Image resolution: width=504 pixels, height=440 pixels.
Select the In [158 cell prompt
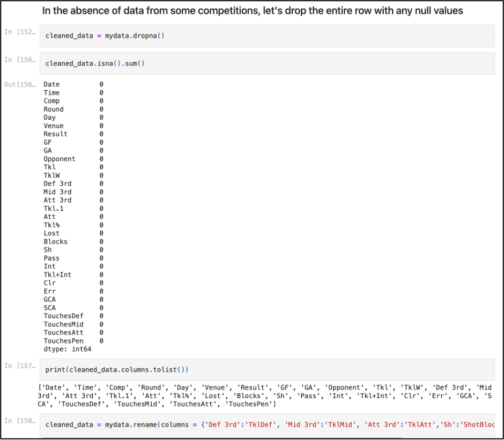(x=19, y=421)
